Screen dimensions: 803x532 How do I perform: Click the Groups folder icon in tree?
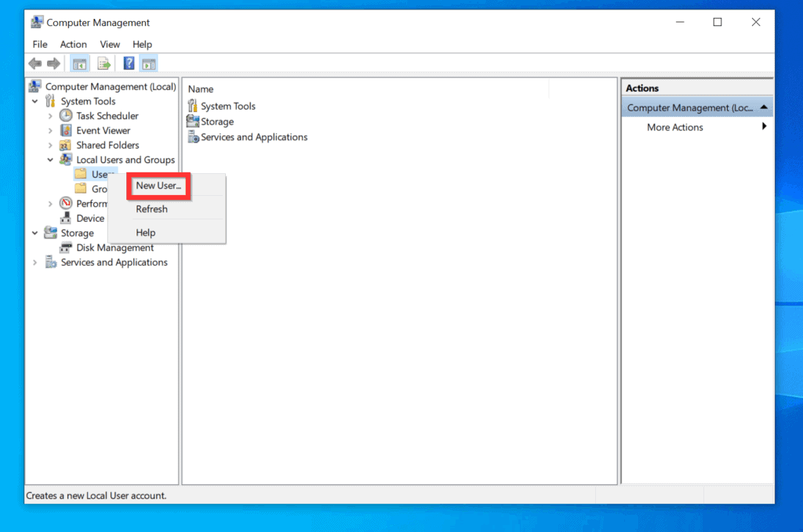pos(81,189)
